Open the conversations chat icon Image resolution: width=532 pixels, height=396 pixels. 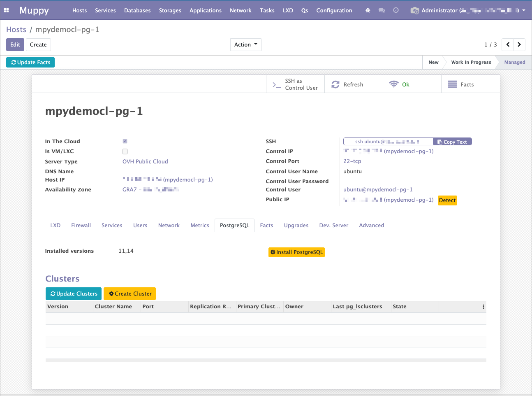click(x=382, y=10)
